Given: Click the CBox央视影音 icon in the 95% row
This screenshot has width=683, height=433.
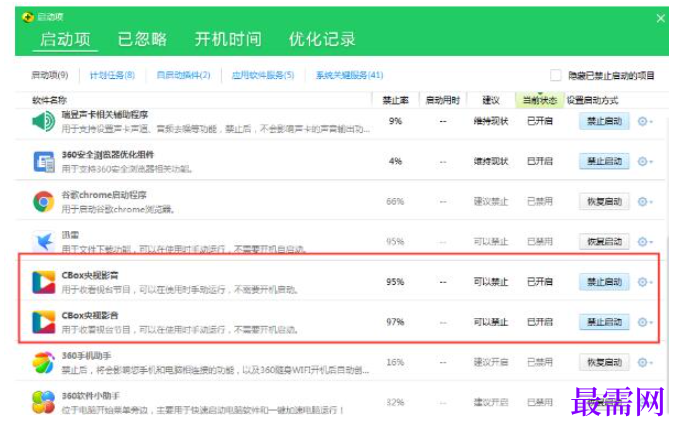Looking at the screenshot, I should coord(44,282).
